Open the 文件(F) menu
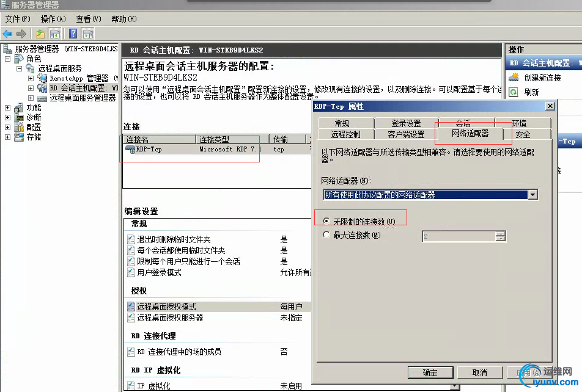This screenshot has height=392, width=582. (18, 19)
